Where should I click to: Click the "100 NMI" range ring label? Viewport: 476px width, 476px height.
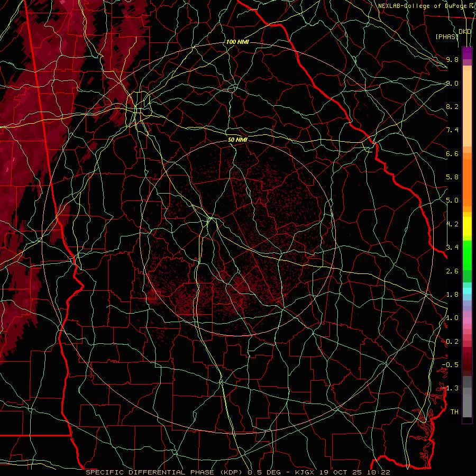coord(237,42)
